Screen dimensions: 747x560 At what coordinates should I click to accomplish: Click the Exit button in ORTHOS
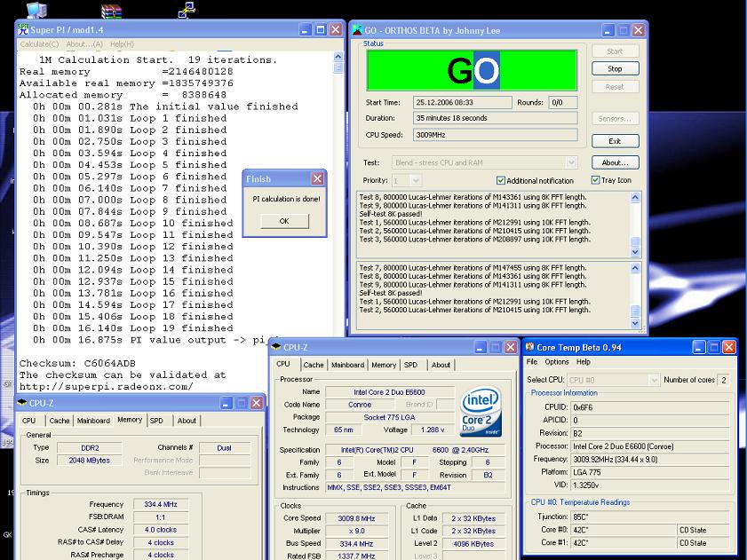(615, 141)
